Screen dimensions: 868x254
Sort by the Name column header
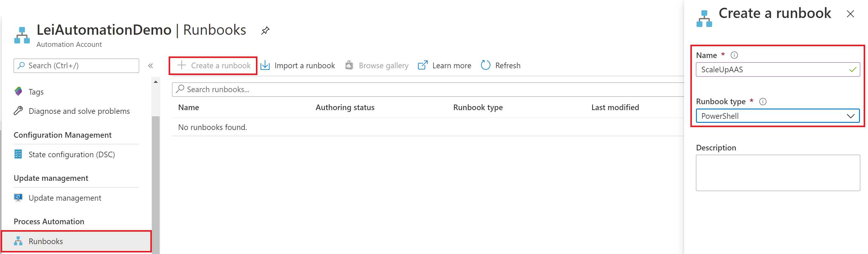point(189,107)
